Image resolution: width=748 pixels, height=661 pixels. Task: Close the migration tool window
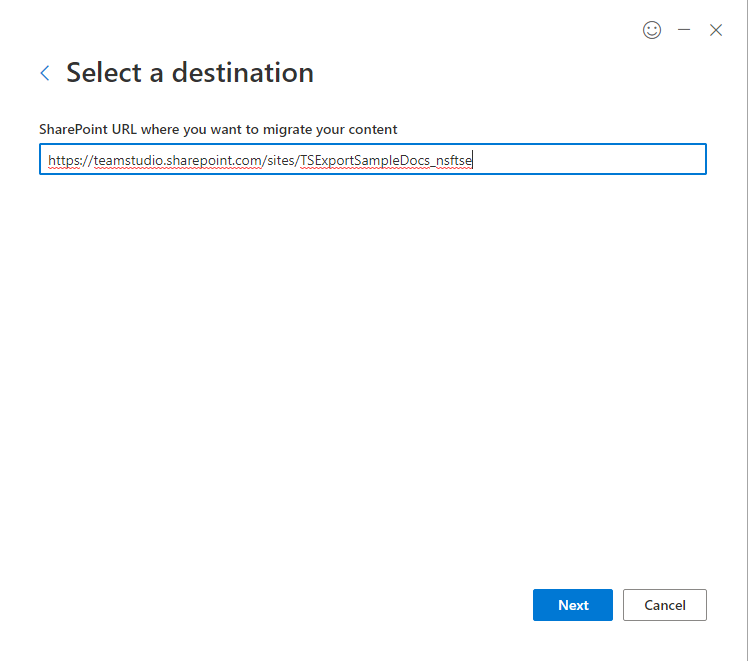point(716,30)
